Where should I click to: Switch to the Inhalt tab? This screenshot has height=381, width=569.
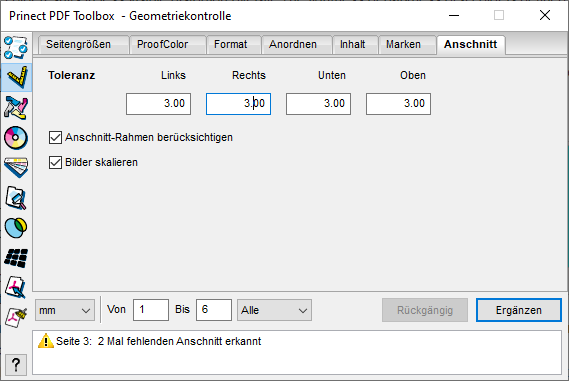(x=355, y=45)
